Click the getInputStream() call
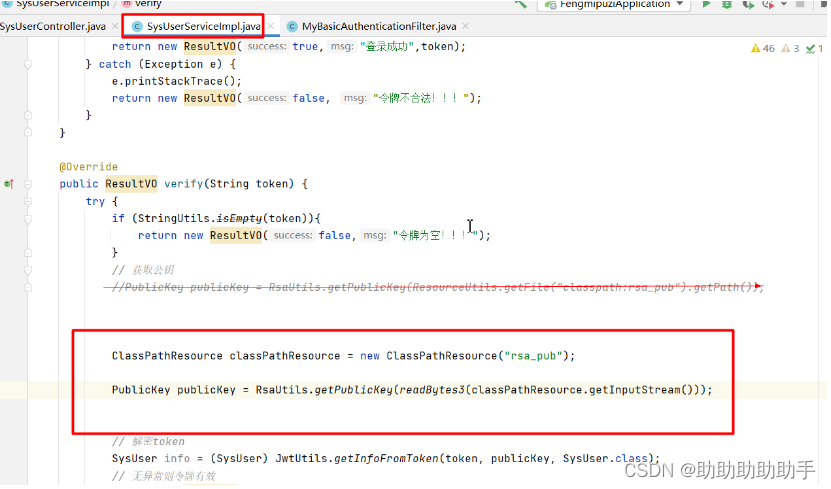831x489 pixels. pos(642,390)
